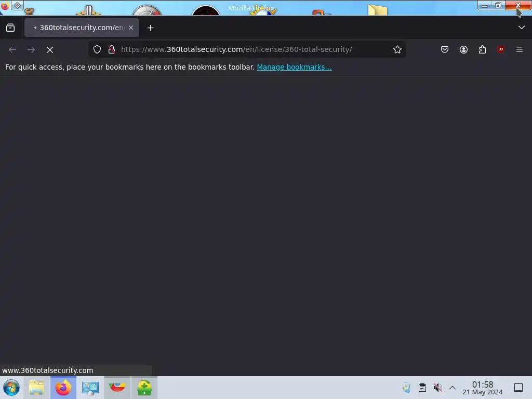Viewport: 532px width, 399px height.
Task: Open the tracking protection shield icon
Action: click(97, 49)
